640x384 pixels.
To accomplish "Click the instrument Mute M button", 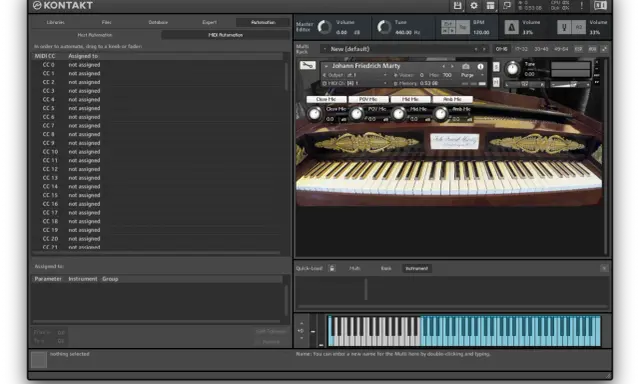I will (x=496, y=83).
